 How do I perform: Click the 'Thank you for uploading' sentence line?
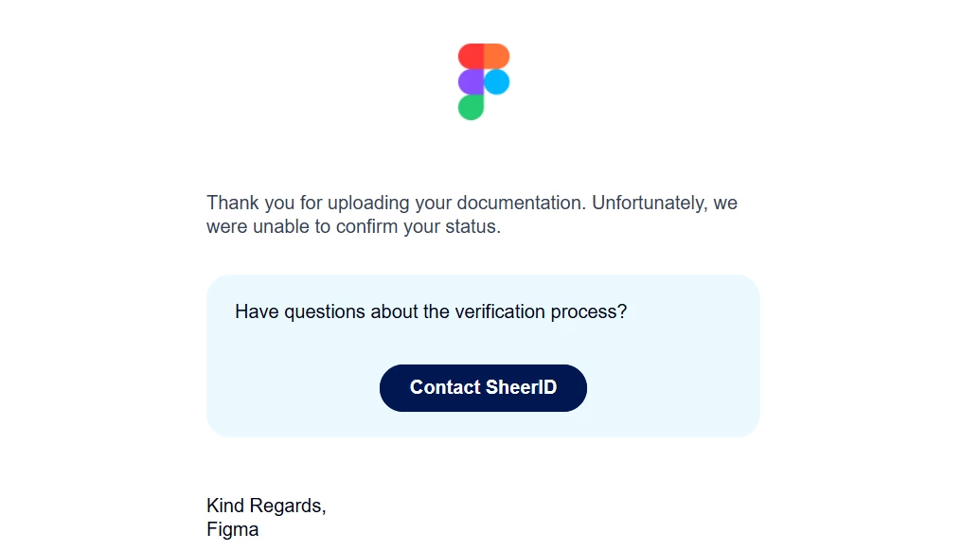(472, 203)
